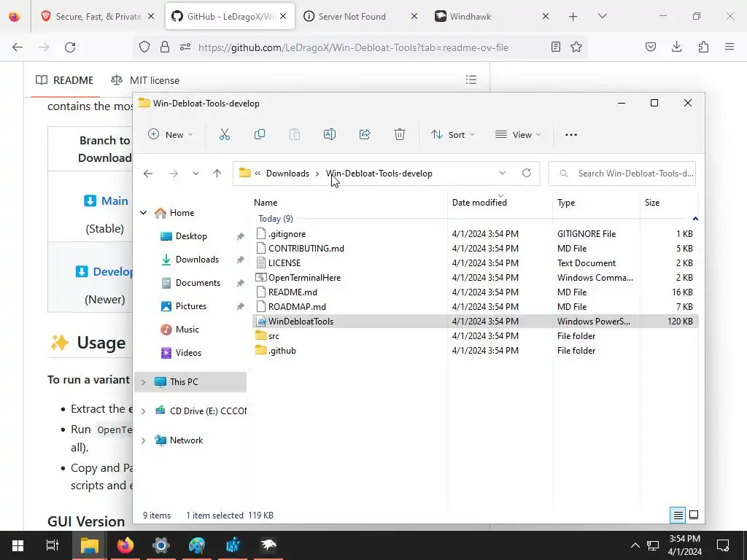Open Pictures in navigation pane
The height and width of the screenshot is (560, 747).
[x=190, y=306]
